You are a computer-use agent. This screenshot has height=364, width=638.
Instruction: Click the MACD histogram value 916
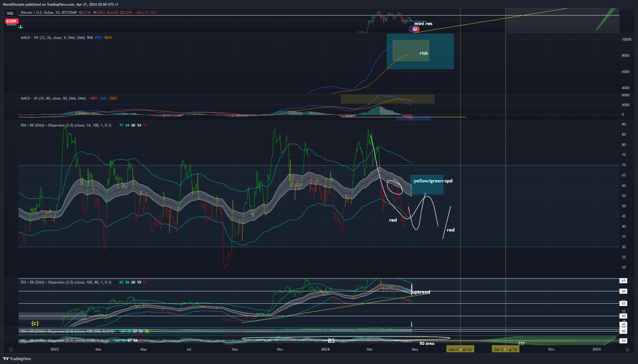click(90, 38)
